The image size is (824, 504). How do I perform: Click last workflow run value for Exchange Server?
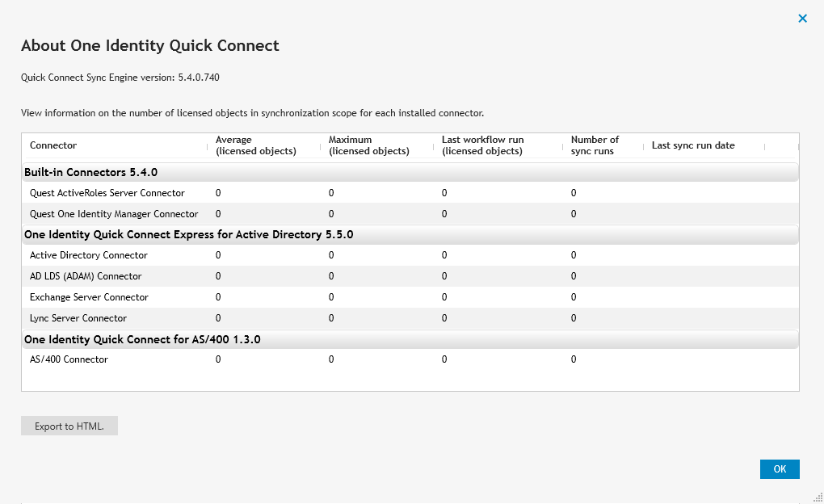[x=444, y=297]
